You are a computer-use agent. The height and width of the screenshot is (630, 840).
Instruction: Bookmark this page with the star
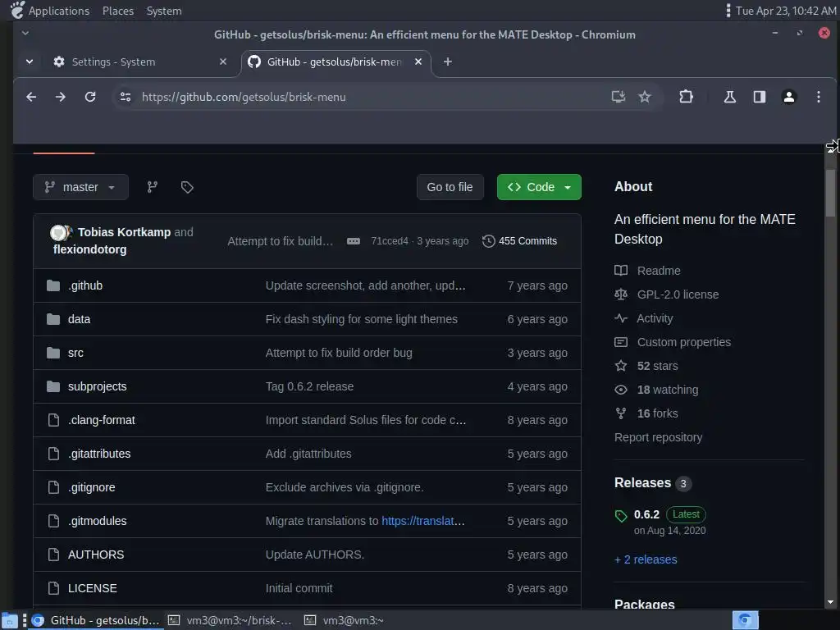[x=645, y=97]
